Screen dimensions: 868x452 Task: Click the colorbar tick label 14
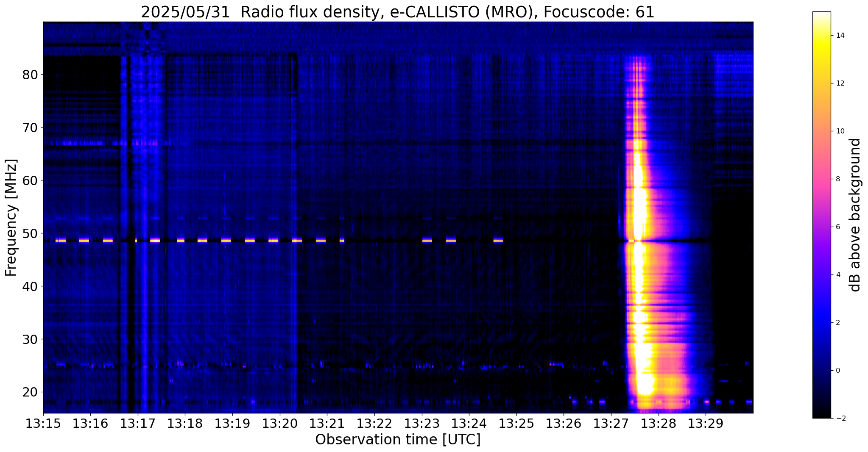pyautogui.click(x=840, y=36)
